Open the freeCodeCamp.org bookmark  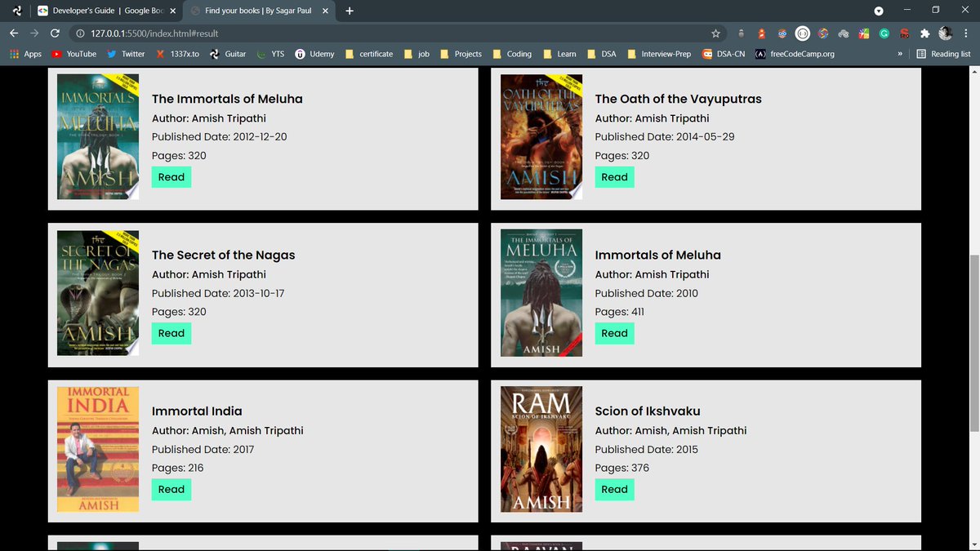click(x=795, y=54)
